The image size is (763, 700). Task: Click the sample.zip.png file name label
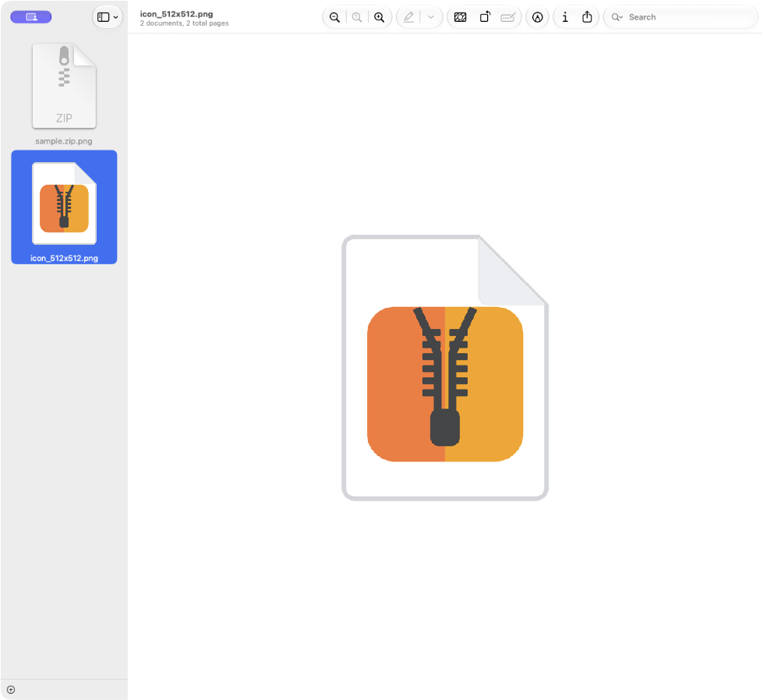pos(64,141)
